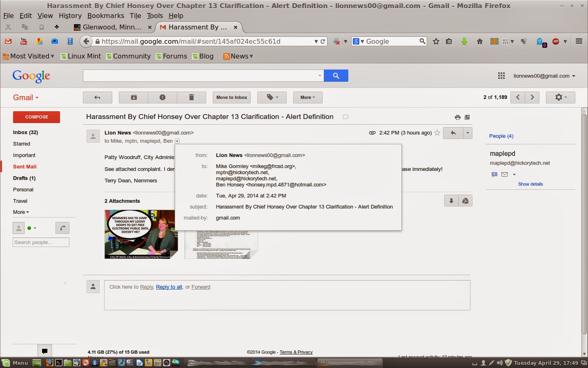Click the blue Gmail search button
Viewport: 588px width, 368px height.
pyautogui.click(x=336, y=76)
